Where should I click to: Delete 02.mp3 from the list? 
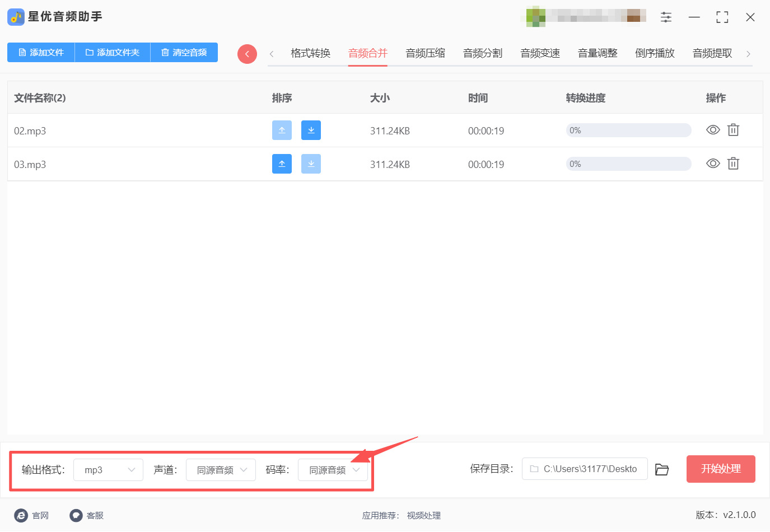(x=733, y=130)
